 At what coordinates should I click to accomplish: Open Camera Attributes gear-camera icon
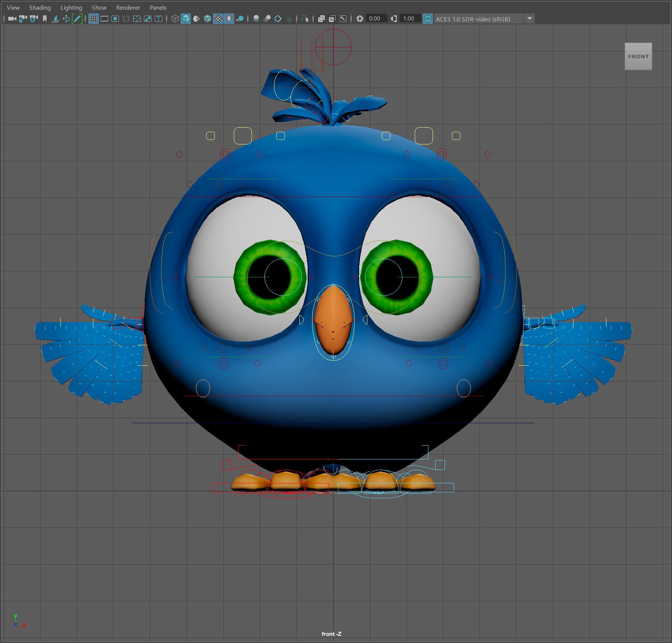(34, 19)
